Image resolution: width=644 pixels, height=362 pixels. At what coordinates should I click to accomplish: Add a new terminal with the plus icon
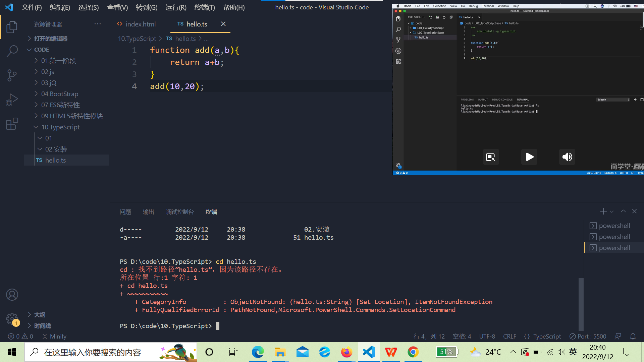[603, 211]
